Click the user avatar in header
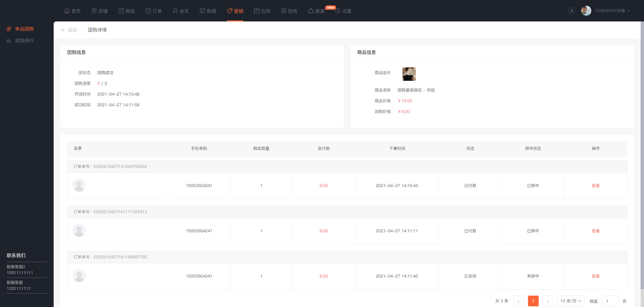This screenshot has height=307, width=644. 586,11
